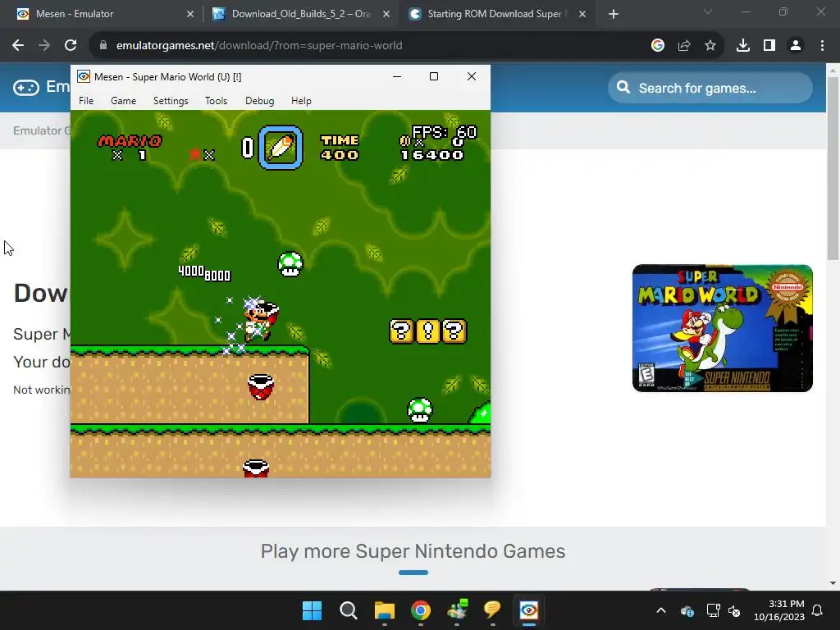Switch to the Download_Old_Builds_5_2 browser tab
The image size is (840, 630).
(x=300, y=14)
